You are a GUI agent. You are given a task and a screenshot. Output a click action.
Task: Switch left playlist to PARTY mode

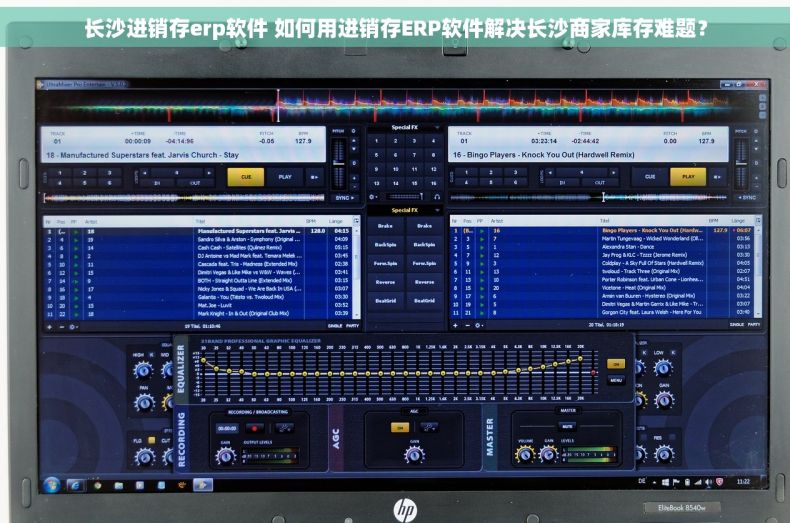(x=352, y=326)
